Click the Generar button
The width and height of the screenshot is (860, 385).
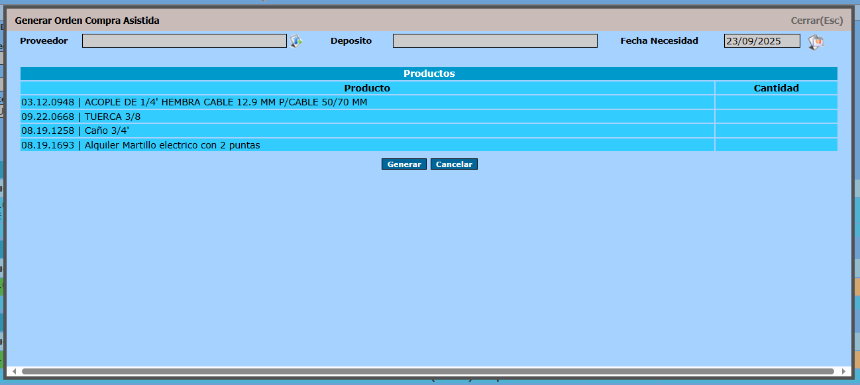(404, 165)
